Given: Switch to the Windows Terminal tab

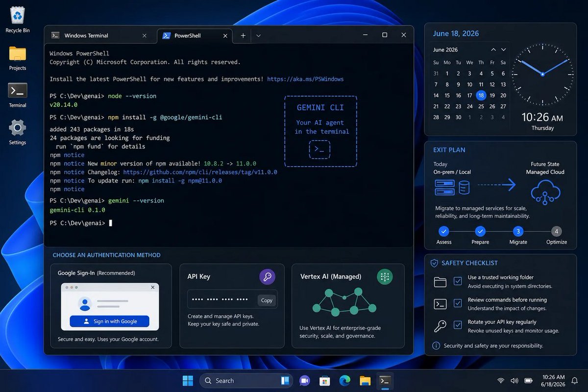Looking at the screenshot, I should (100, 35).
